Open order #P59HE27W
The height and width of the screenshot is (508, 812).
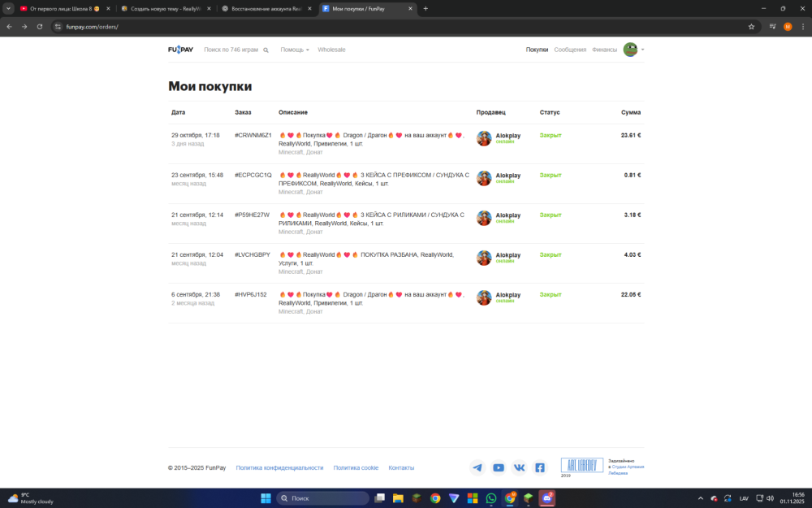(x=252, y=215)
